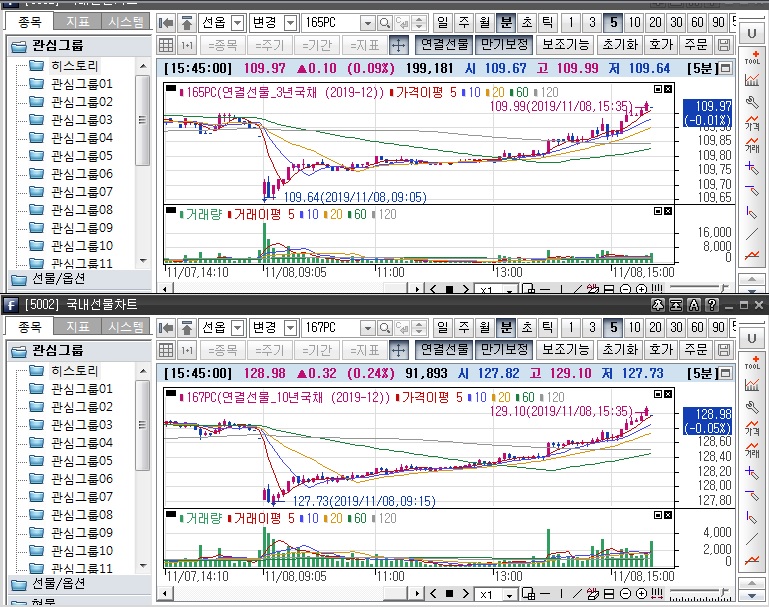Click 초기화 button in the 165PC window
Image resolution: width=769 pixels, height=607 pixels.
pyautogui.click(x=620, y=45)
